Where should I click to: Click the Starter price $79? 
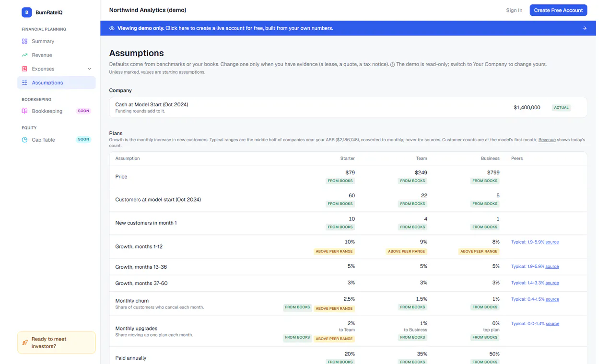[350, 172]
